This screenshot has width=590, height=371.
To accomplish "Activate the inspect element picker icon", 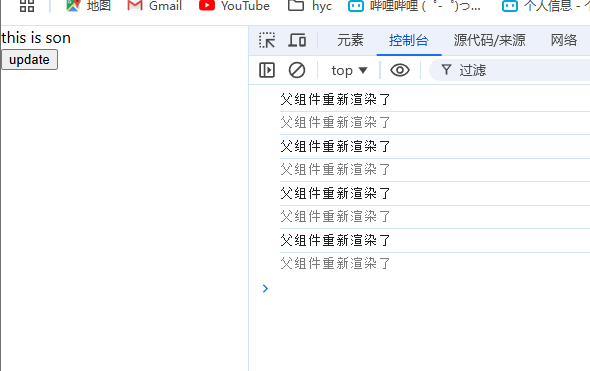I will pyautogui.click(x=267, y=40).
